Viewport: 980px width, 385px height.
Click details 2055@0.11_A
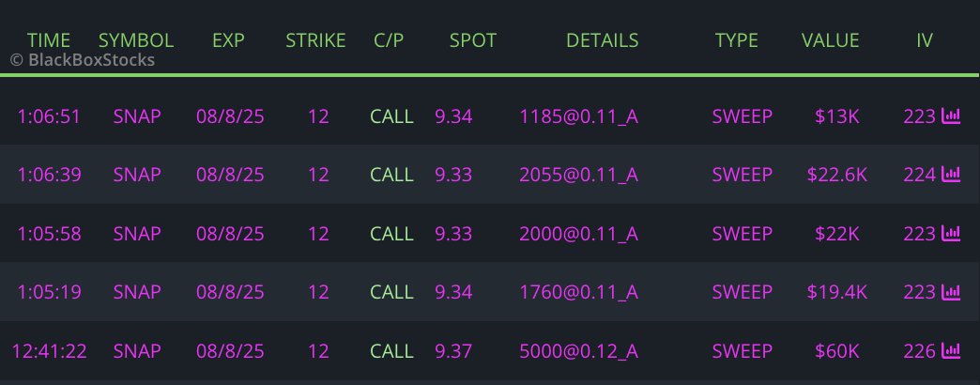click(x=579, y=175)
